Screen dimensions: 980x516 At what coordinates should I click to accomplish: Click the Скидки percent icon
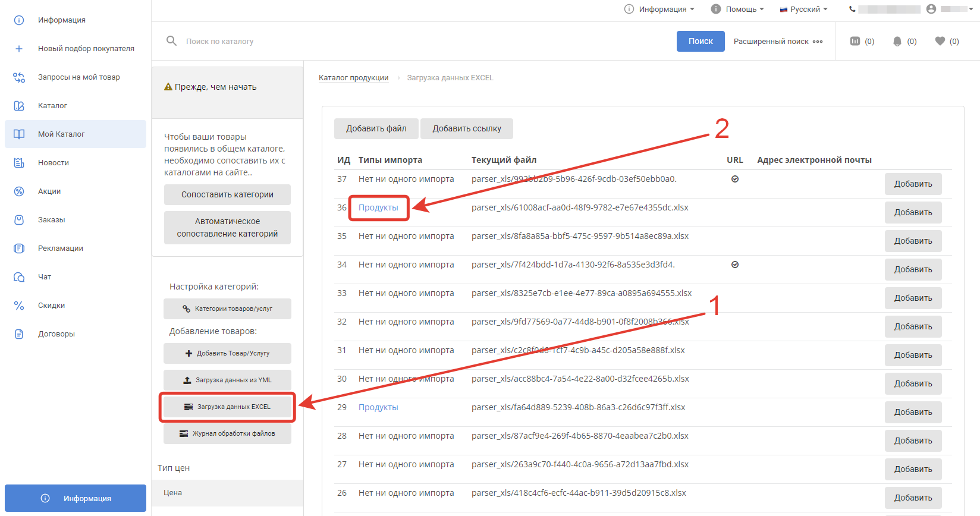19,306
